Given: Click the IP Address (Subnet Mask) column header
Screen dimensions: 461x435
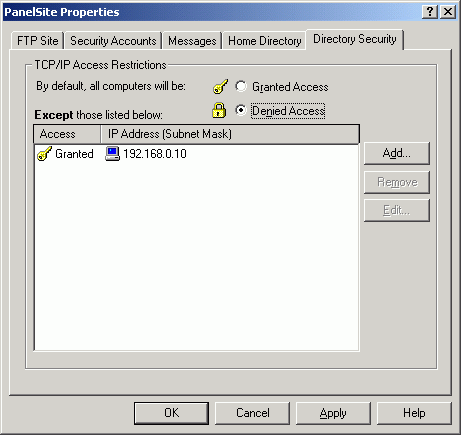Looking at the screenshot, I should [x=230, y=134].
